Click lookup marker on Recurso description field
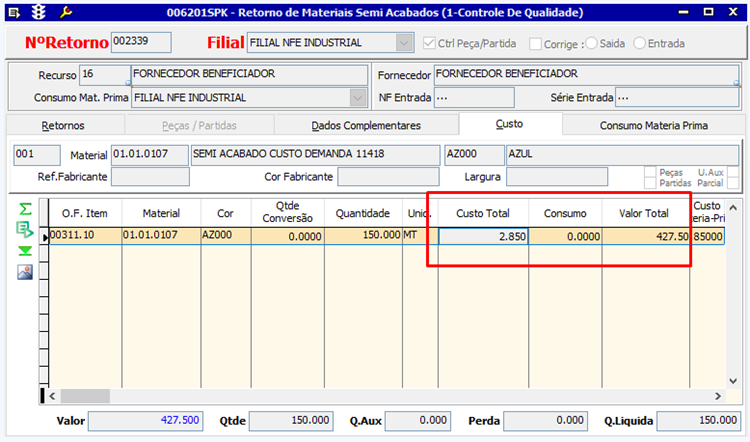This screenshot has width=750, height=442. [x=128, y=83]
